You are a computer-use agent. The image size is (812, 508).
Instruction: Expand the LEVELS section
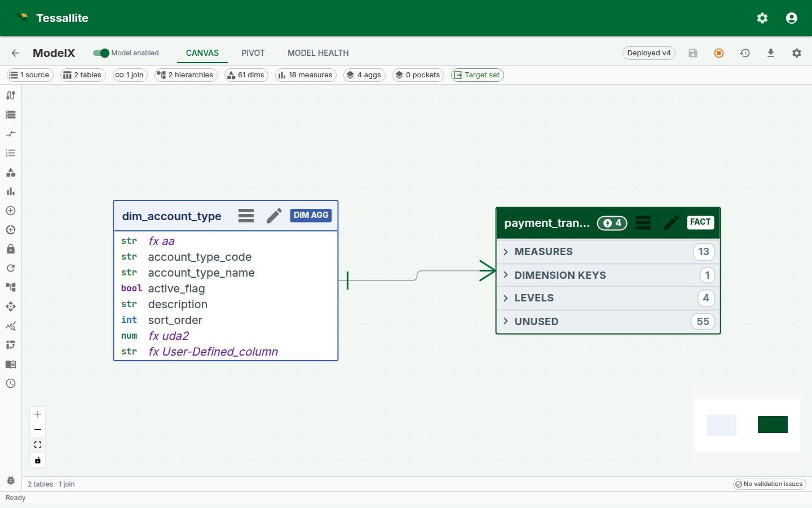pyautogui.click(x=608, y=298)
